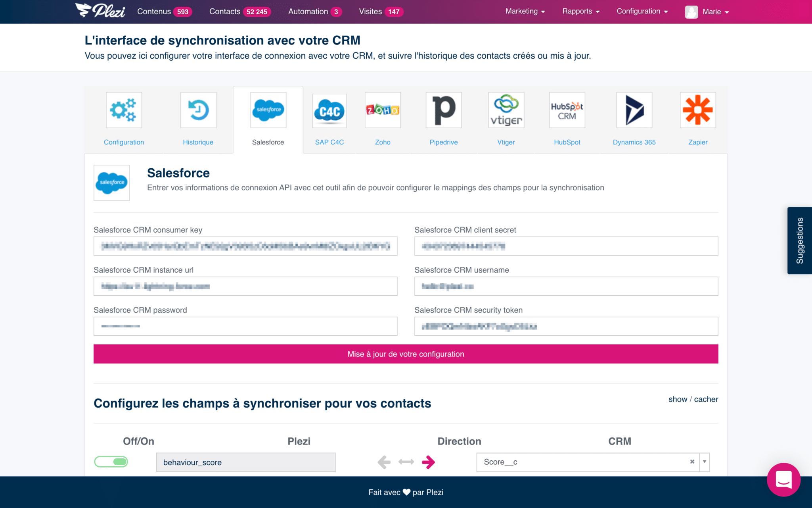The image size is (812, 508).
Task: Click the Contenus 593 badge
Action: (183, 12)
